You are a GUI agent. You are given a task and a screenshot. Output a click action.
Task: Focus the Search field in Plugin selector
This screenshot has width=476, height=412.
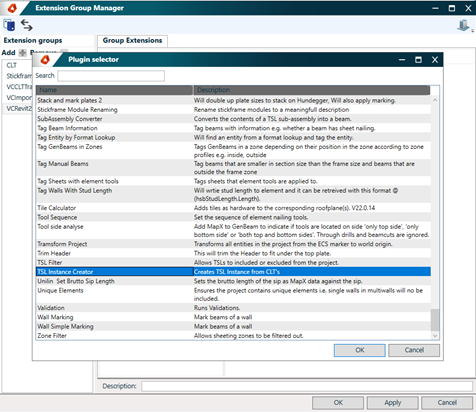(x=111, y=76)
